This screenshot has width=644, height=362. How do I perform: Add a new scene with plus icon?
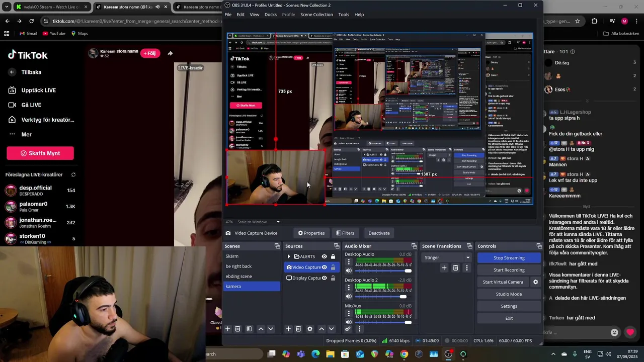pos(227,329)
